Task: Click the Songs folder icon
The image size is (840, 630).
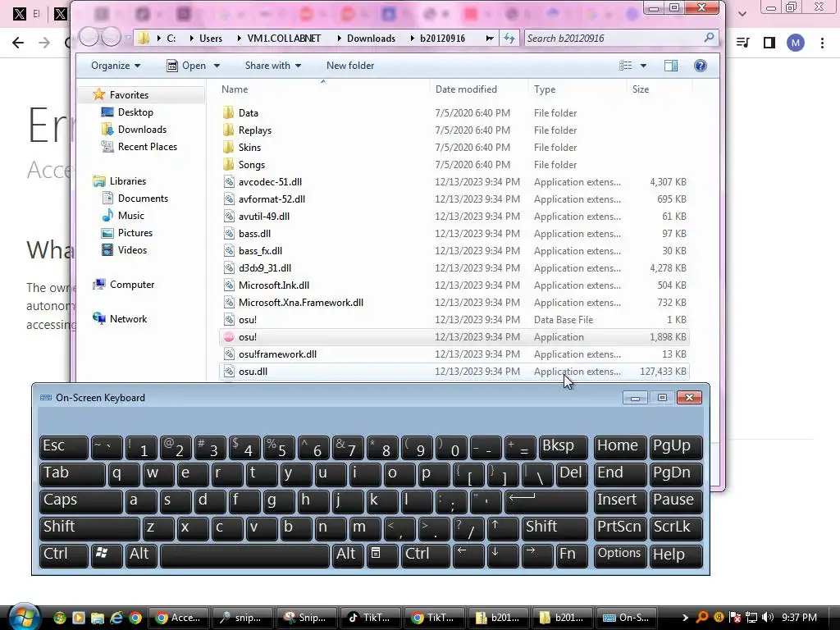Action: tap(229, 164)
